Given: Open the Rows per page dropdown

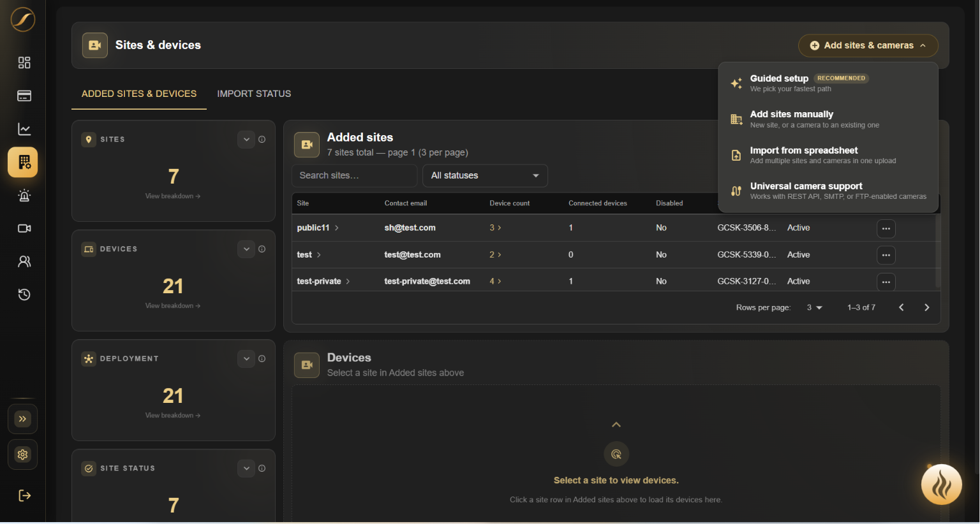Looking at the screenshot, I should [814, 307].
